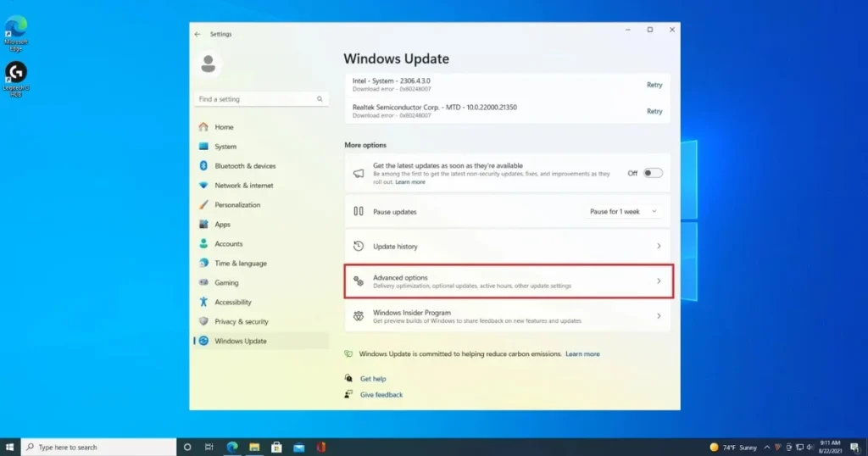Click the taskbar Type here to search box
The width and height of the screenshot is (868, 456).
[x=98, y=448]
